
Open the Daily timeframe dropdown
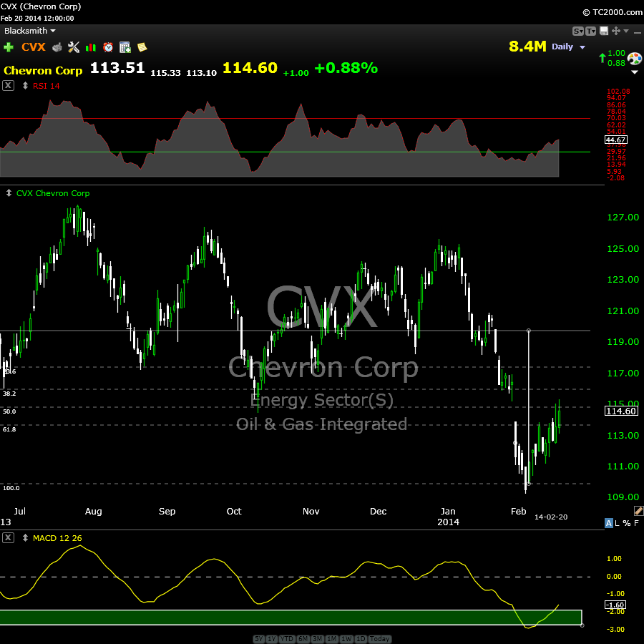pyautogui.click(x=568, y=47)
